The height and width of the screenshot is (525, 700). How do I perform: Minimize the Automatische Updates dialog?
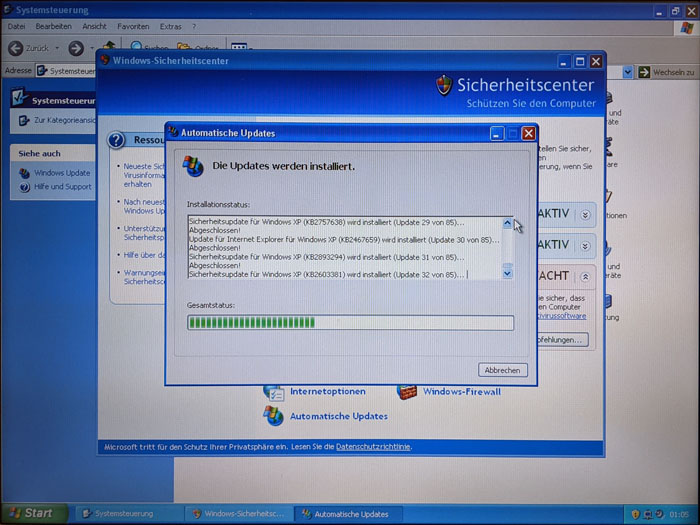(x=497, y=133)
